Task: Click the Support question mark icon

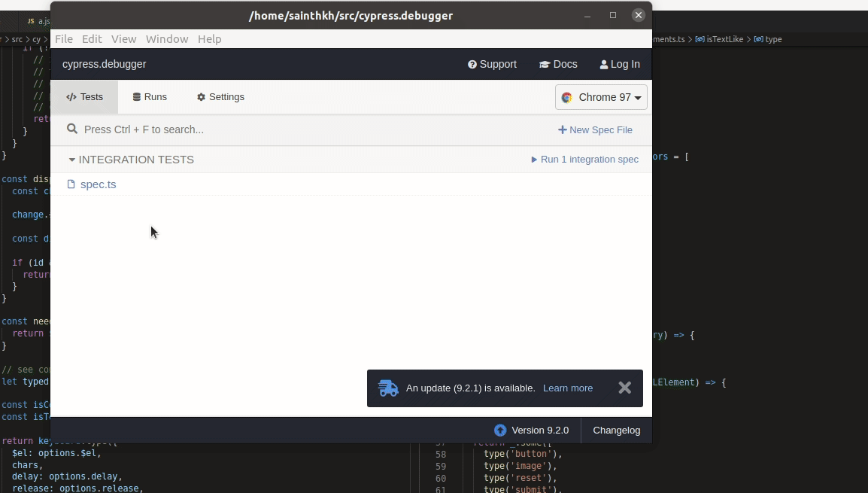Action: (472, 64)
